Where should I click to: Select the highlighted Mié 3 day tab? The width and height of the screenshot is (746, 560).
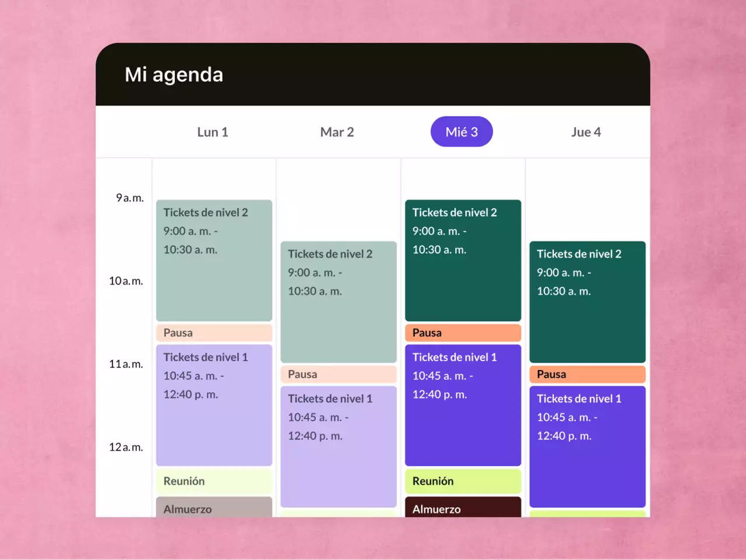click(x=462, y=132)
